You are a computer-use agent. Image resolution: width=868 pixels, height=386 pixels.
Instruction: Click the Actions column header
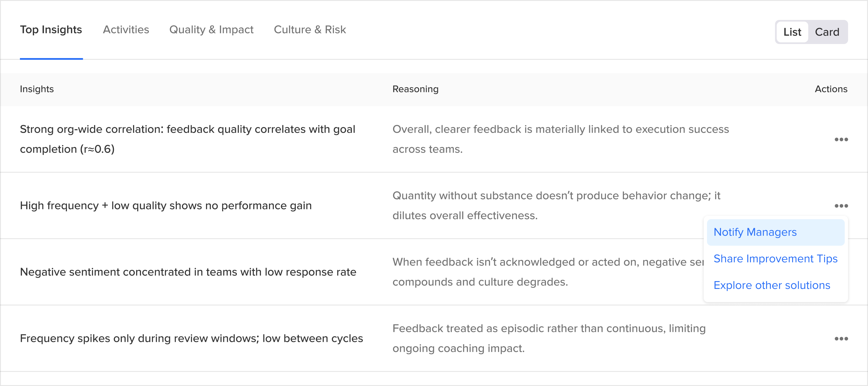pyautogui.click(x=831, y=89)
